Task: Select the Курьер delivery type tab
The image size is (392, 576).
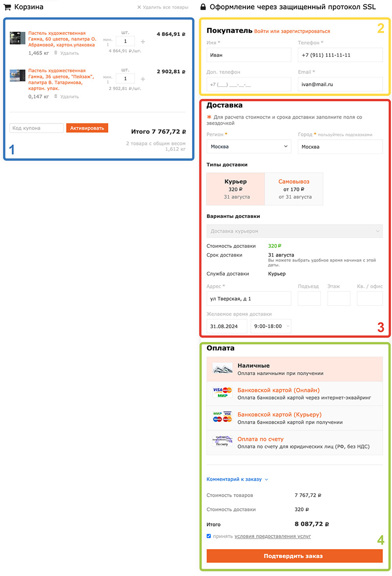Action: [236, 189]
